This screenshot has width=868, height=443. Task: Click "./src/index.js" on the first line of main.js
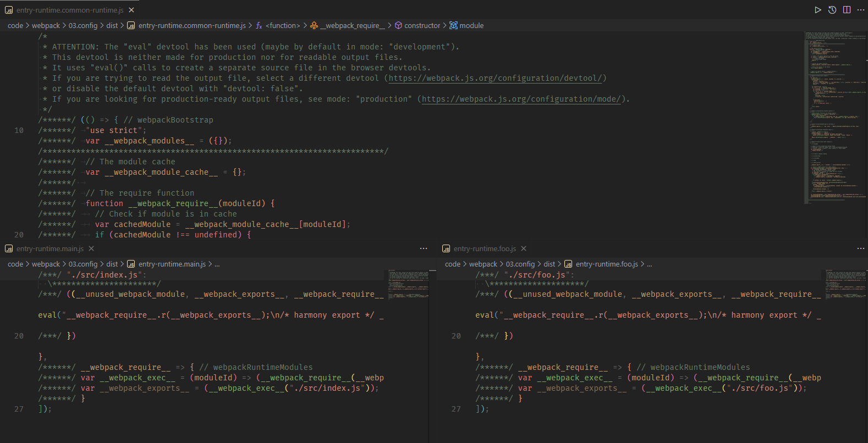(x=105, y=275)
